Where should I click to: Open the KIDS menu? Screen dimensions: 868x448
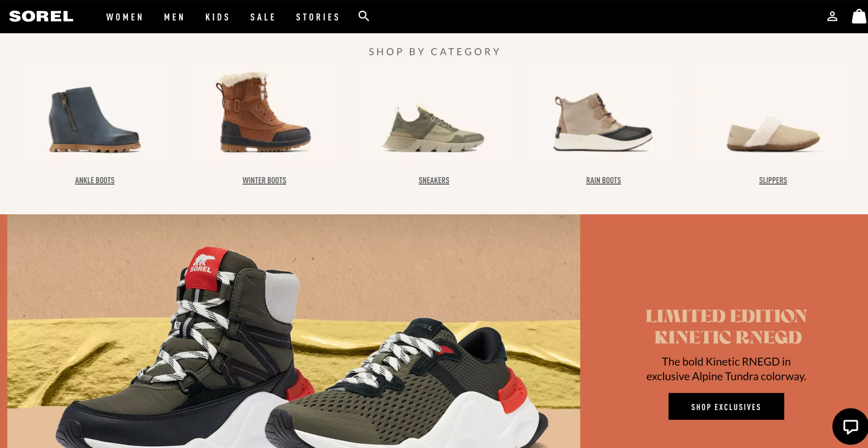(x=217, y=17)
